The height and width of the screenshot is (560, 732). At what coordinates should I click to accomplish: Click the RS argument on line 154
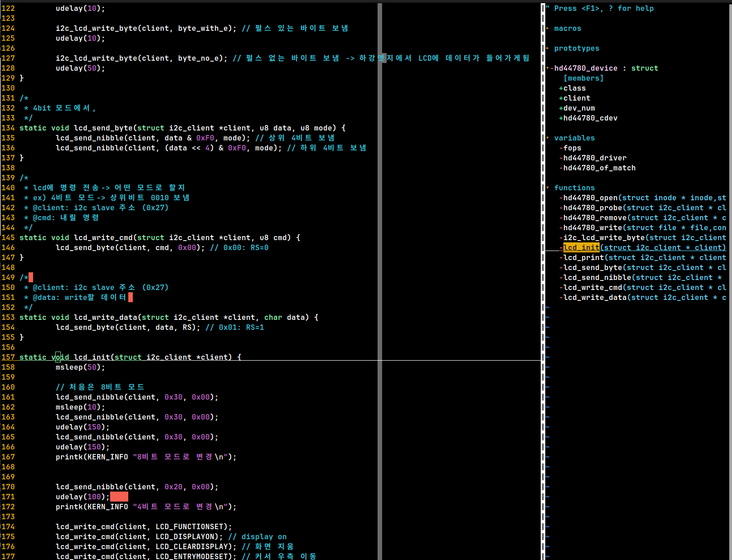(x=187, y=327)
